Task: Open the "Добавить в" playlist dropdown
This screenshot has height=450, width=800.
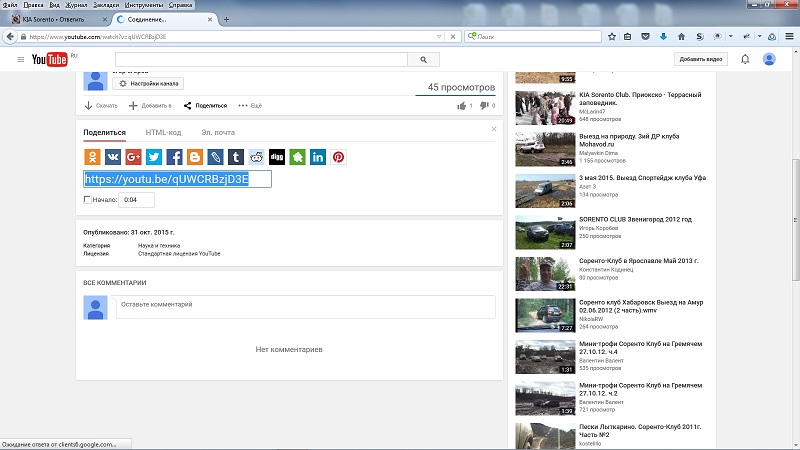Action: tap(151, 105)
